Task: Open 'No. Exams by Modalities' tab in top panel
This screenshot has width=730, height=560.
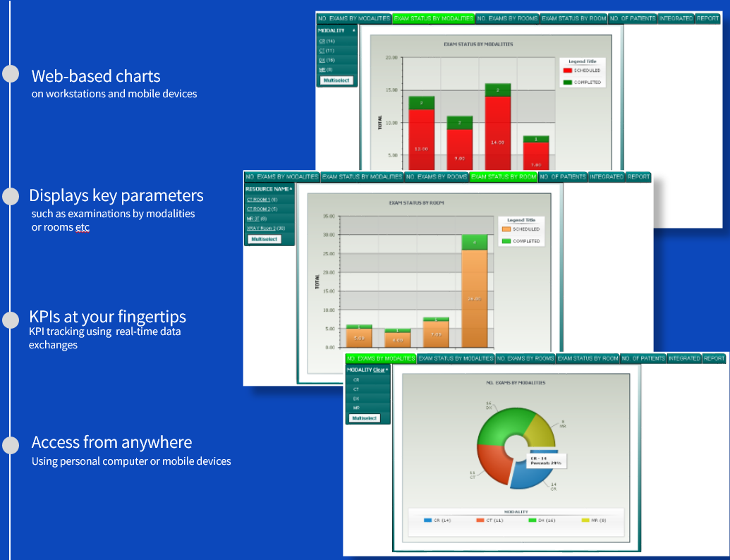Action: 354,18
